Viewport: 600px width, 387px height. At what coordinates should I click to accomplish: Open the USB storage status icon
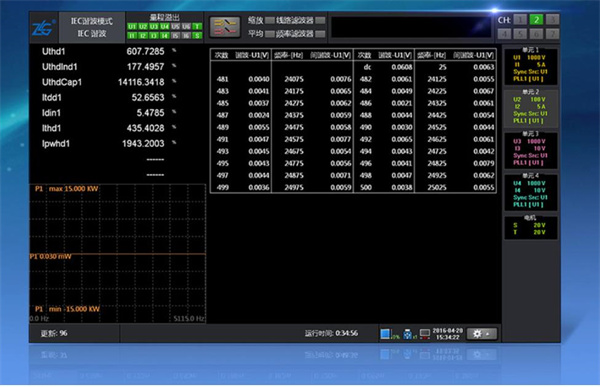[408, 334]
